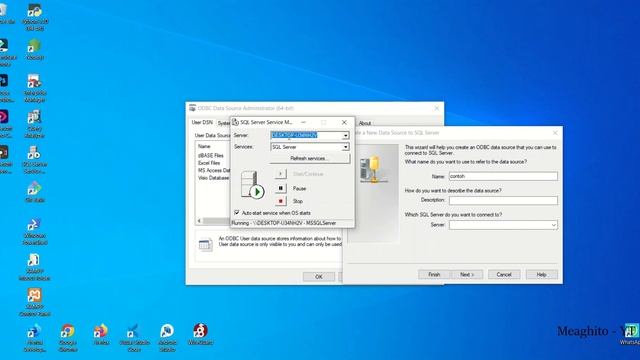Click the ODBC Data Source Administrator title icon

[x=192, y=108]
